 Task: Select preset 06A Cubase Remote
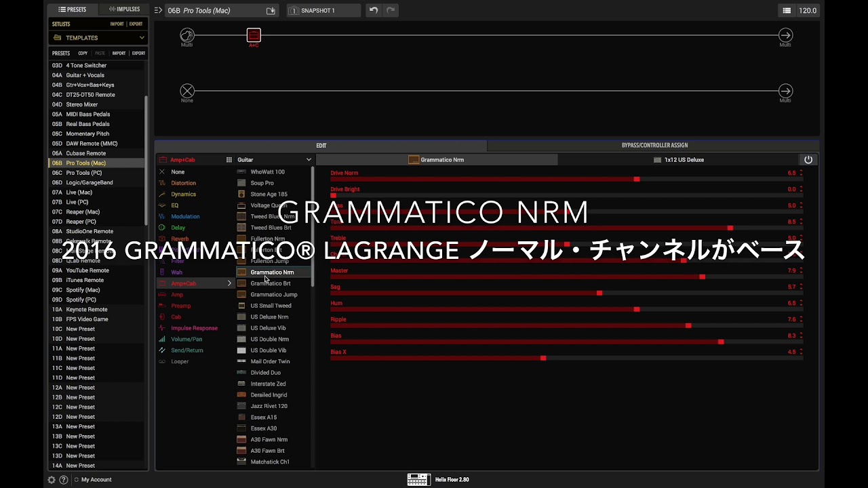(98, 153)
